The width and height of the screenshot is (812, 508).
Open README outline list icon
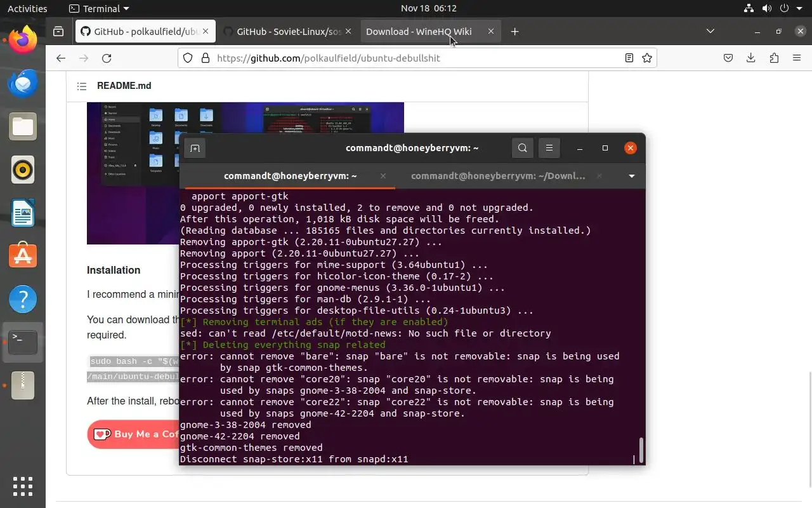(82, 86)
